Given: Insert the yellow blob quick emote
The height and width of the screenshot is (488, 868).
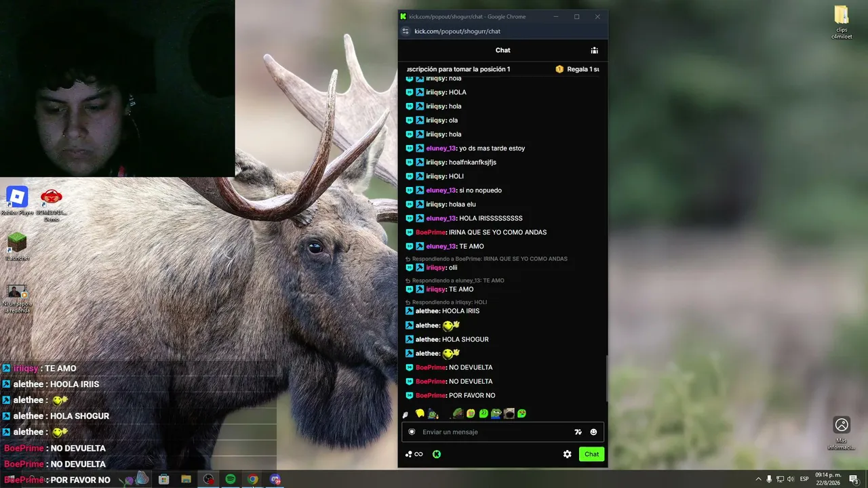Looking at the screenshot, I should [420, 413].
